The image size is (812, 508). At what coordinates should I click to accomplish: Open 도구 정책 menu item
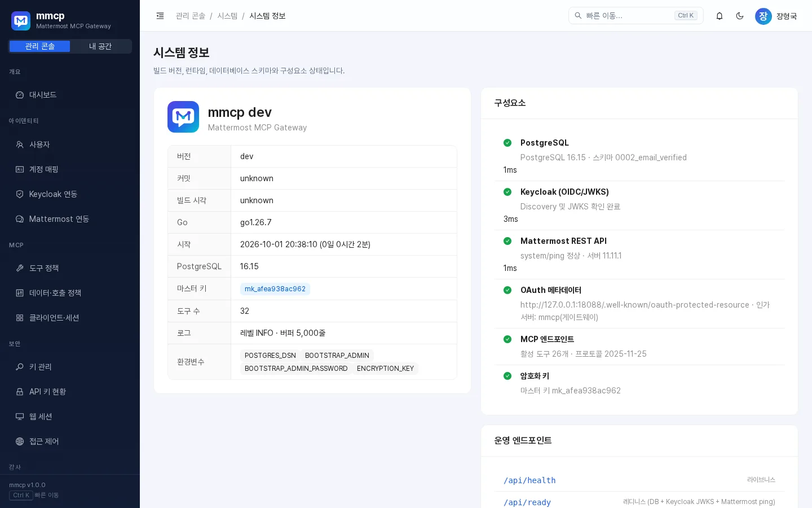(70, 268)
